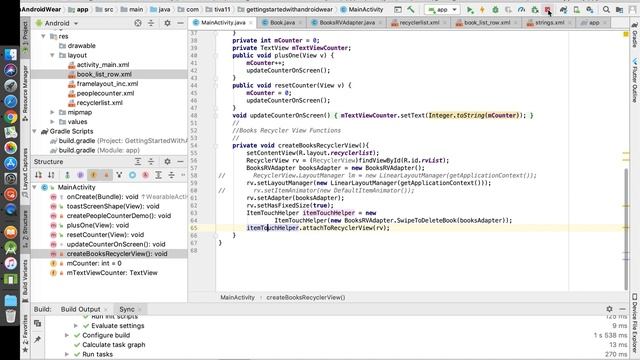
Task: Open the app run configuration dropdown
Action: [442, 9]
